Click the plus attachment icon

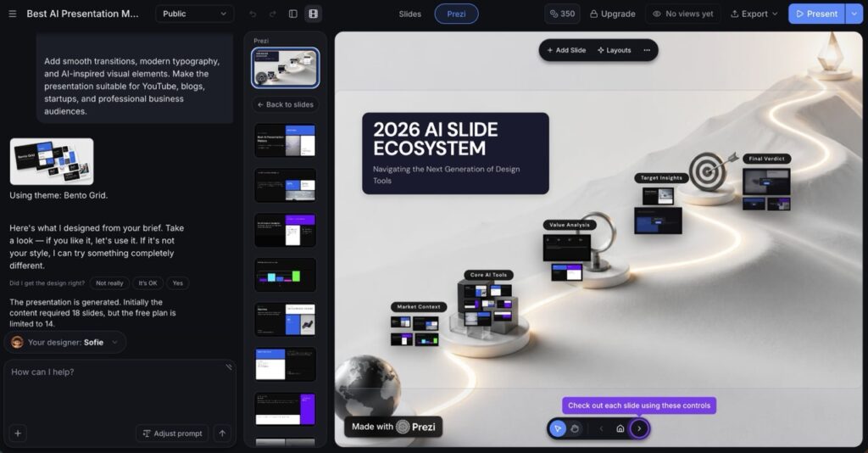18,433
